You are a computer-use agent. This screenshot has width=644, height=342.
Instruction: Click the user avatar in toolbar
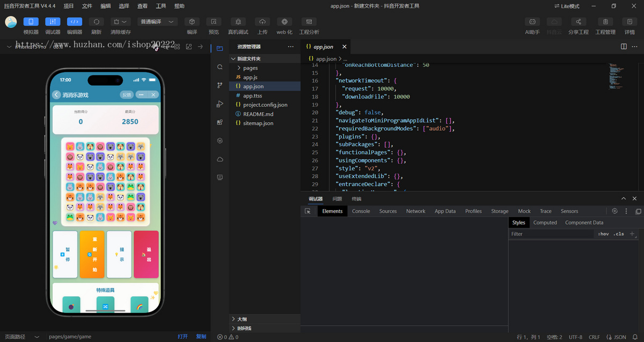11,22
